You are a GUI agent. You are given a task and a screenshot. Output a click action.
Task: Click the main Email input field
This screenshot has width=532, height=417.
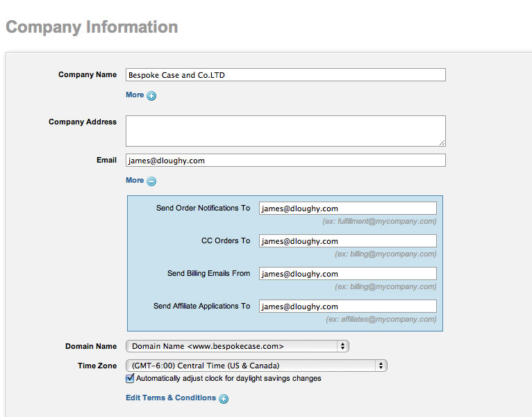285,161
